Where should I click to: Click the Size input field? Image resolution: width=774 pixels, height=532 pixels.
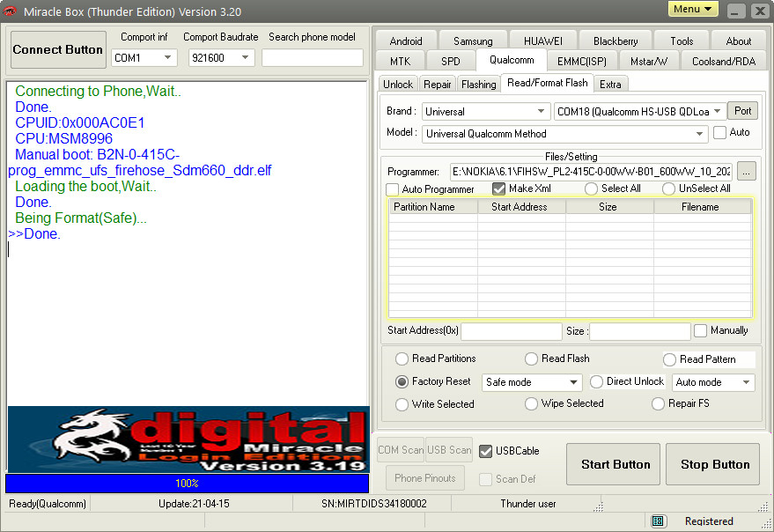[x=640, y=331]
